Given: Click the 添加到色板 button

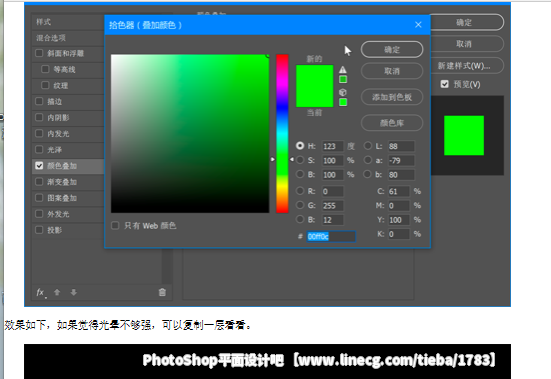Looking at the screenshot, I should coord(392,97).
